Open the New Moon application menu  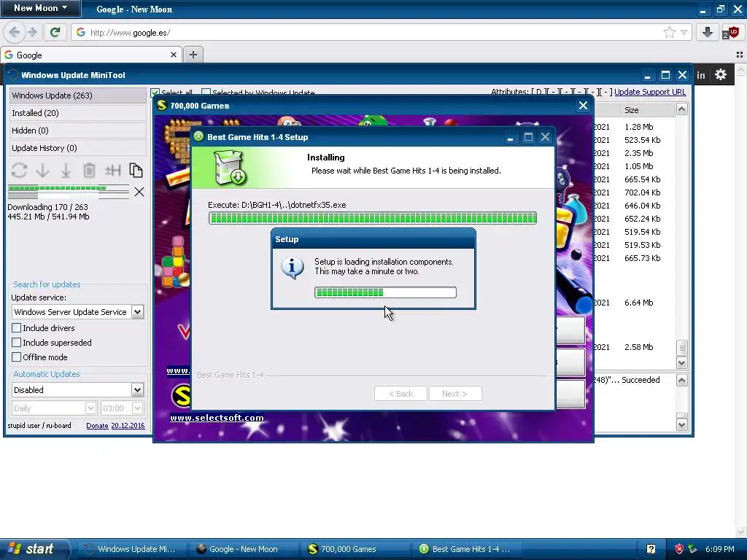point(41,8)
